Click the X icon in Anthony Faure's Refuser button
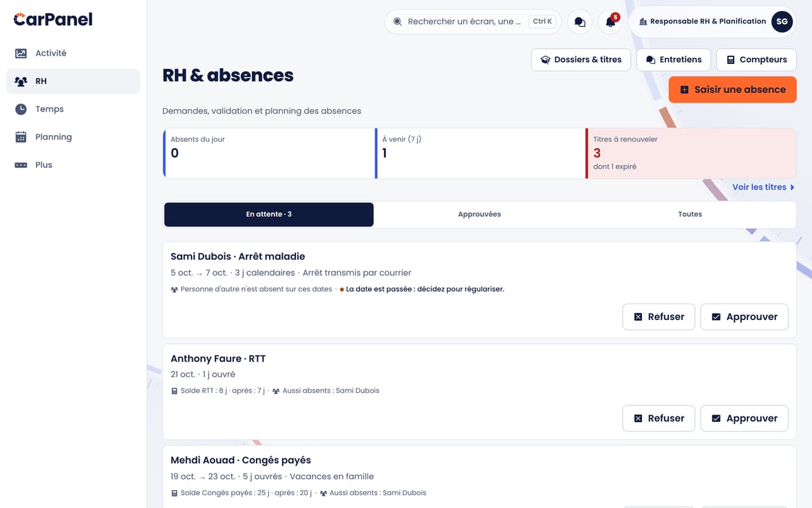Screen dimensions: 812x508 [x=638, y=419]
